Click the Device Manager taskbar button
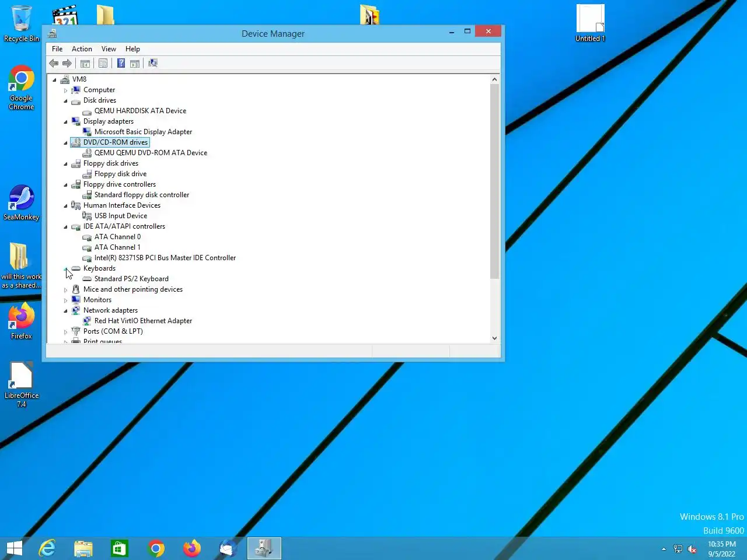 (x=264, y=548)
